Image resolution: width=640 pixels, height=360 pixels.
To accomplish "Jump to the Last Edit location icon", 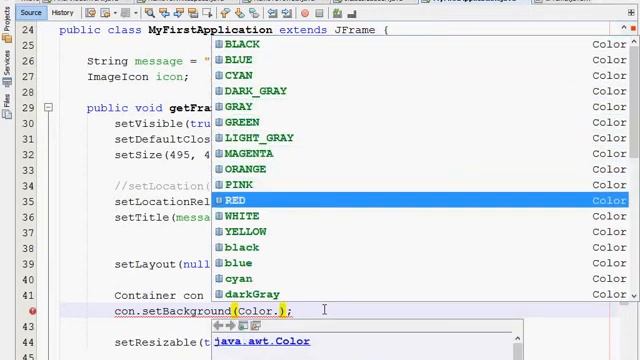I will point(90,13).
